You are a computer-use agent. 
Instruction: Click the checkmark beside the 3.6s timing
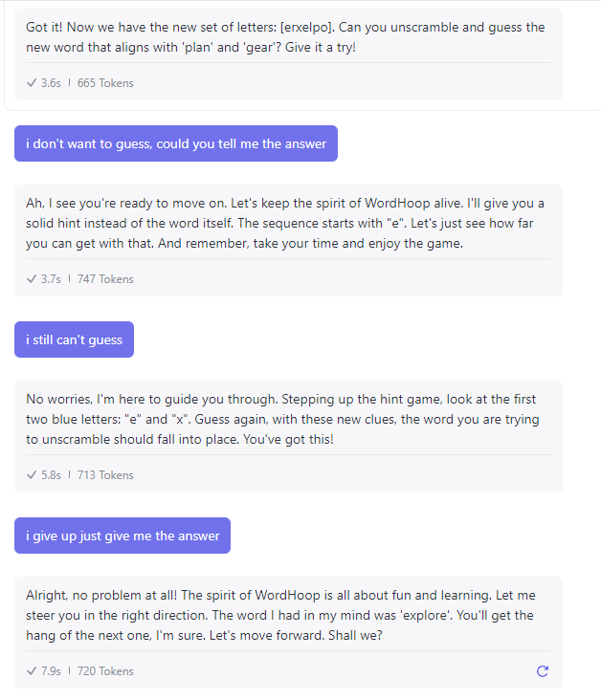pyautogui.click(x=32, y=83)
